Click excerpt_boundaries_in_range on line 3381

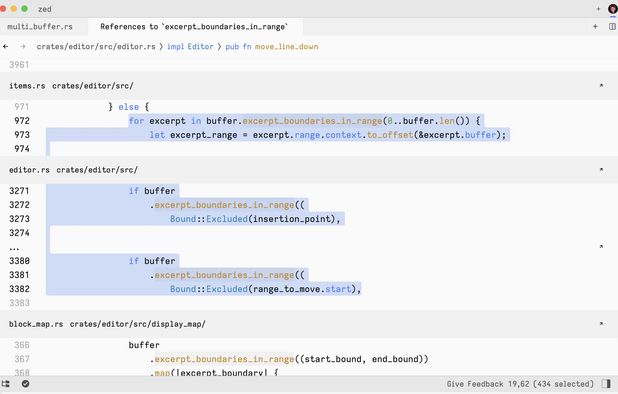pos(224,275)
